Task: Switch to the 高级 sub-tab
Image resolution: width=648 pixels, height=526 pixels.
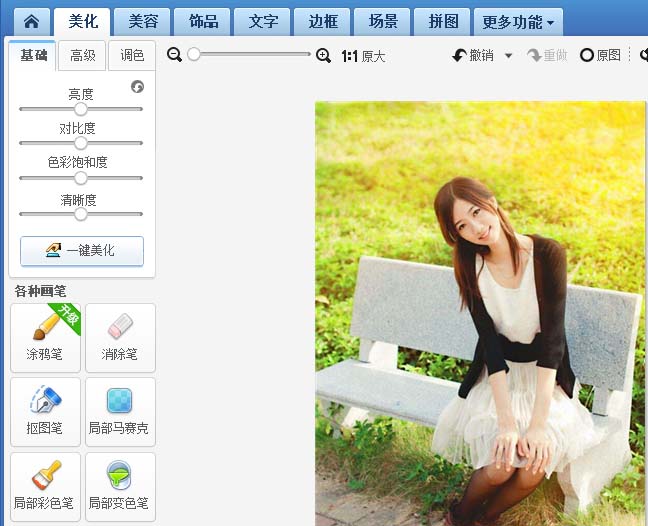Action: [82, 55]
